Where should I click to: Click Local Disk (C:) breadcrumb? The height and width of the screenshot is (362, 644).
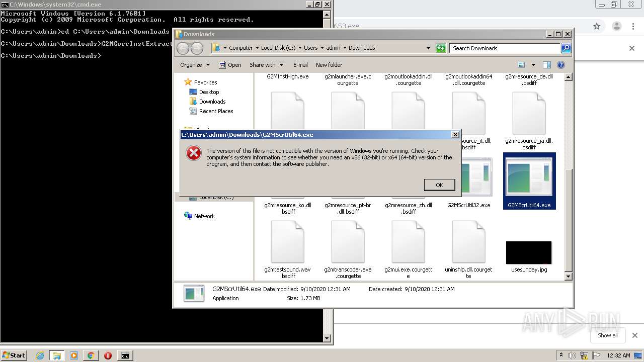coord(278,48)
